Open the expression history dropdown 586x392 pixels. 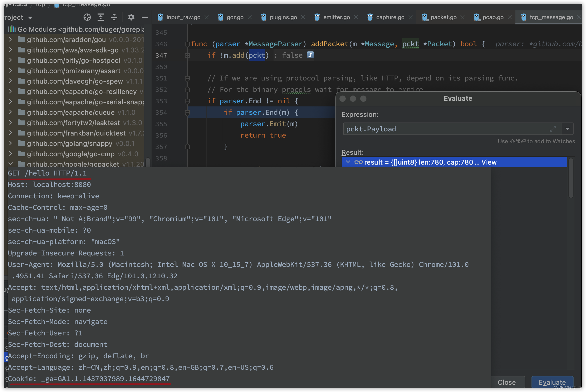[568, 129]
